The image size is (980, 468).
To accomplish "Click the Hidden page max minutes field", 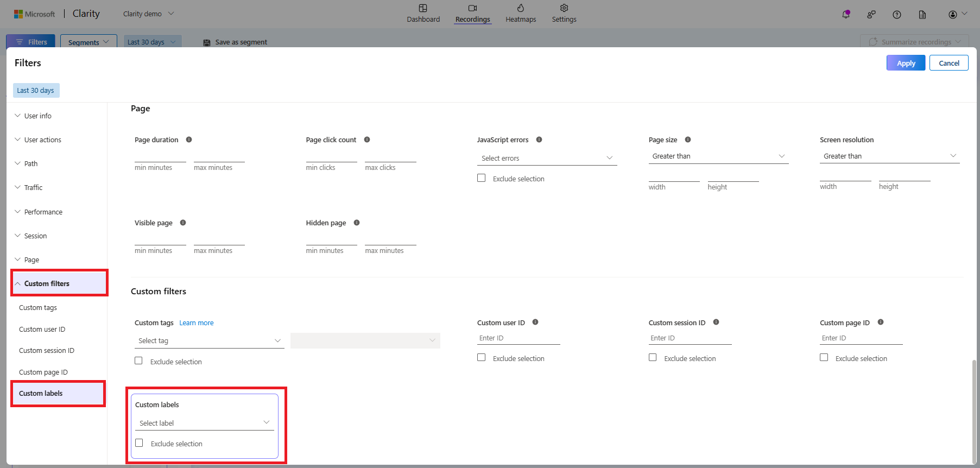I will point(390,239).
